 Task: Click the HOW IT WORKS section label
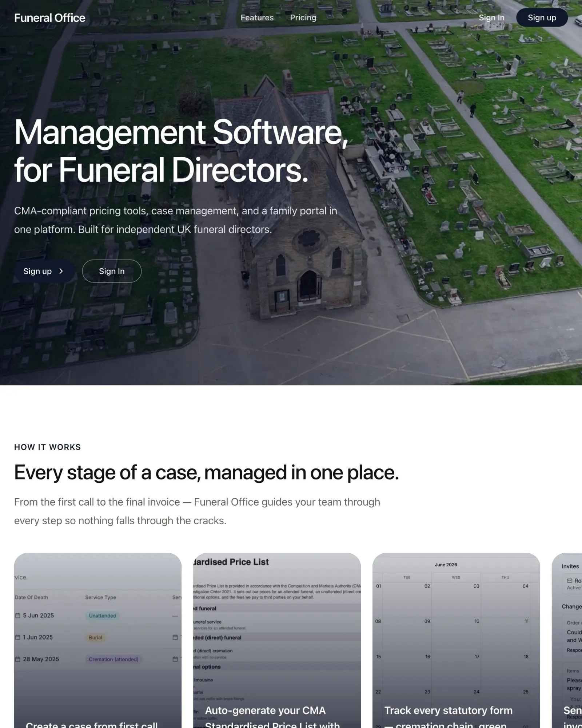tap(47, 447)
